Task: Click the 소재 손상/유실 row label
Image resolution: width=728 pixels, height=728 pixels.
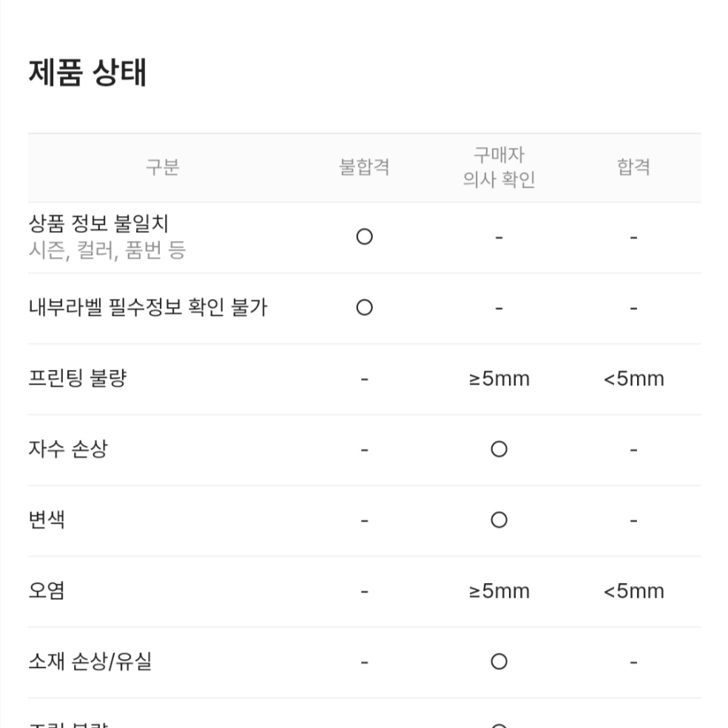Action: coord(90,661)
